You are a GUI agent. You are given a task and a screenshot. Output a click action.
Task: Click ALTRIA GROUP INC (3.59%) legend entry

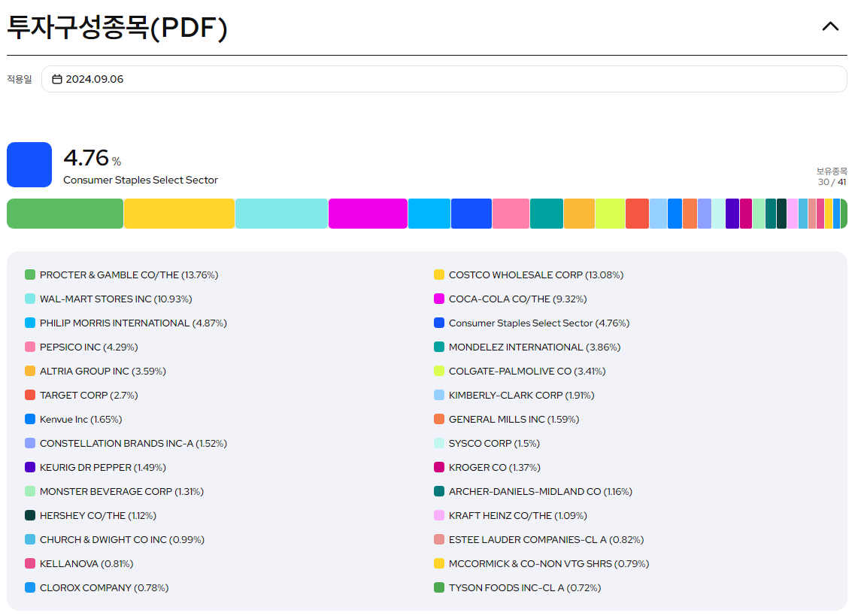click(95, 371)
